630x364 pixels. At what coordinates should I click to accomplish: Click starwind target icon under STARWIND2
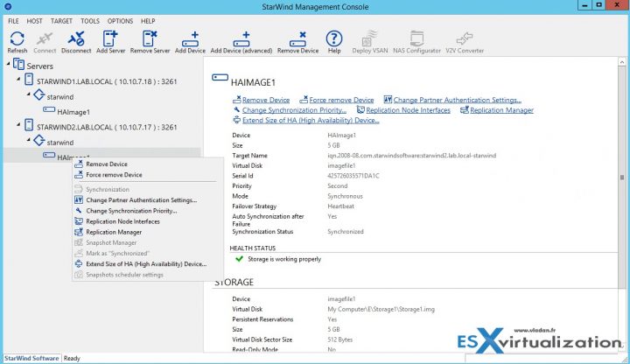(39, 141)
